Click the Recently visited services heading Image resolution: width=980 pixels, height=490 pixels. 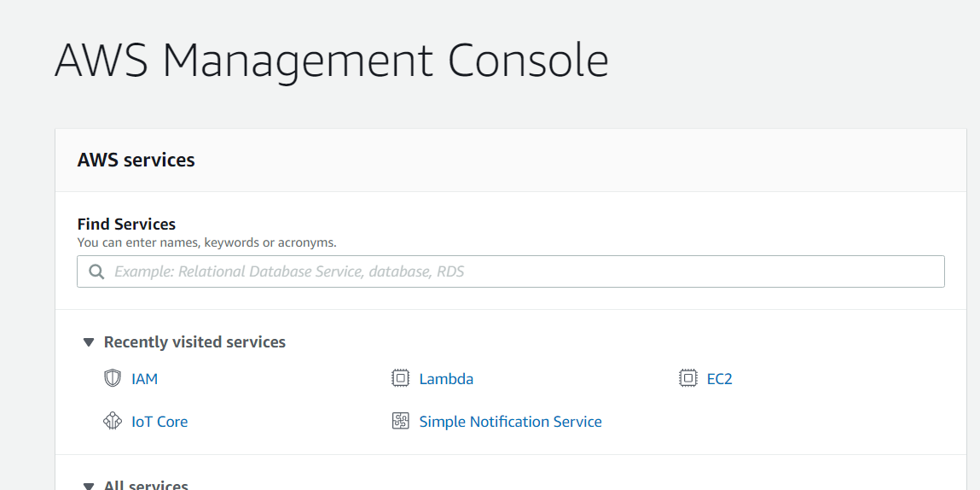194,342
